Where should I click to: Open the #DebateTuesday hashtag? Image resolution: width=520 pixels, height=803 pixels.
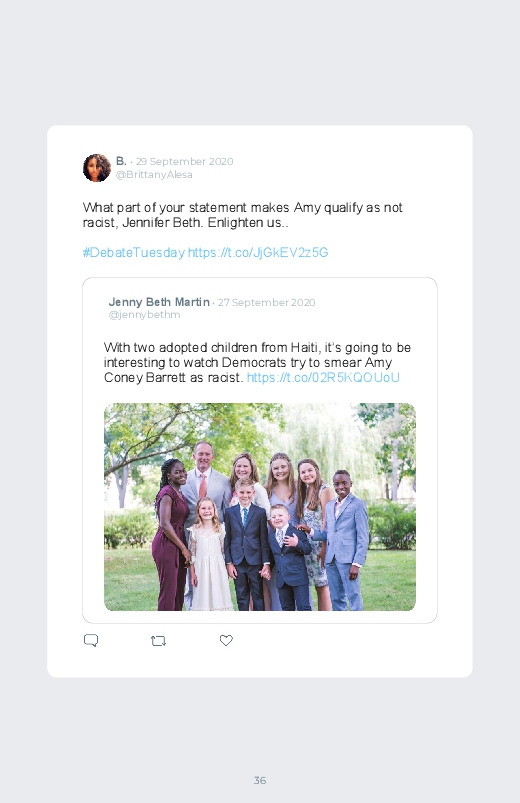click(x=134, y=252)
